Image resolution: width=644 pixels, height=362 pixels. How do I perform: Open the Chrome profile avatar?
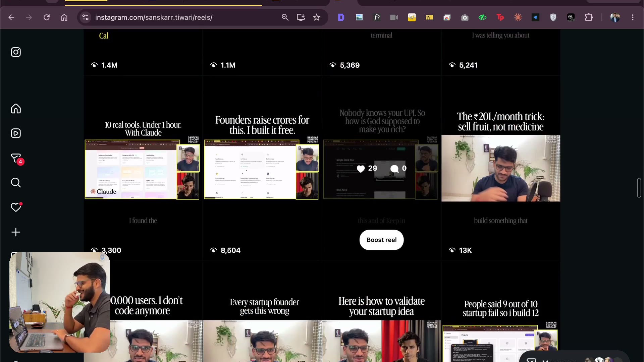tap(615, 17)
